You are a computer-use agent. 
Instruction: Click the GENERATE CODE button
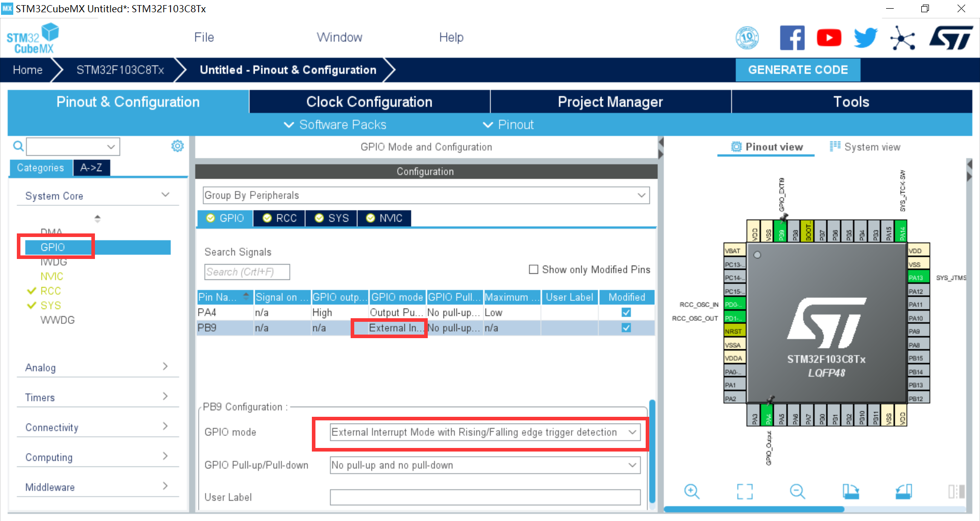(798, 70)
